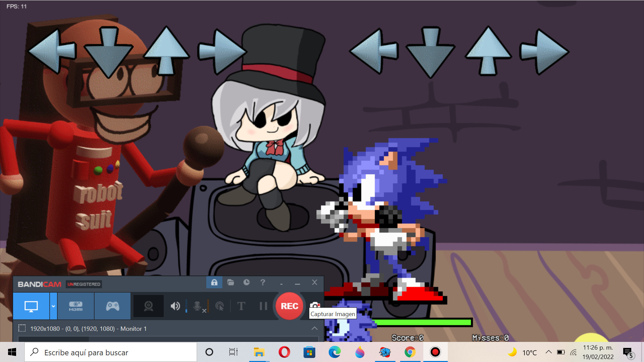
Task: Open the output folder icon in Bandicam
Action: coord(230,283)
